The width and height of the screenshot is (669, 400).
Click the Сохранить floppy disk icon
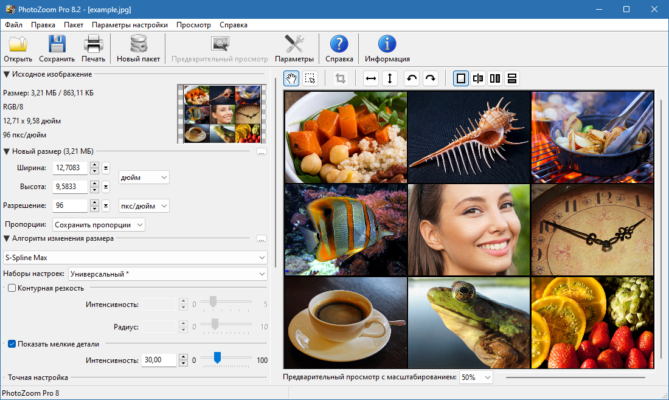57,44
